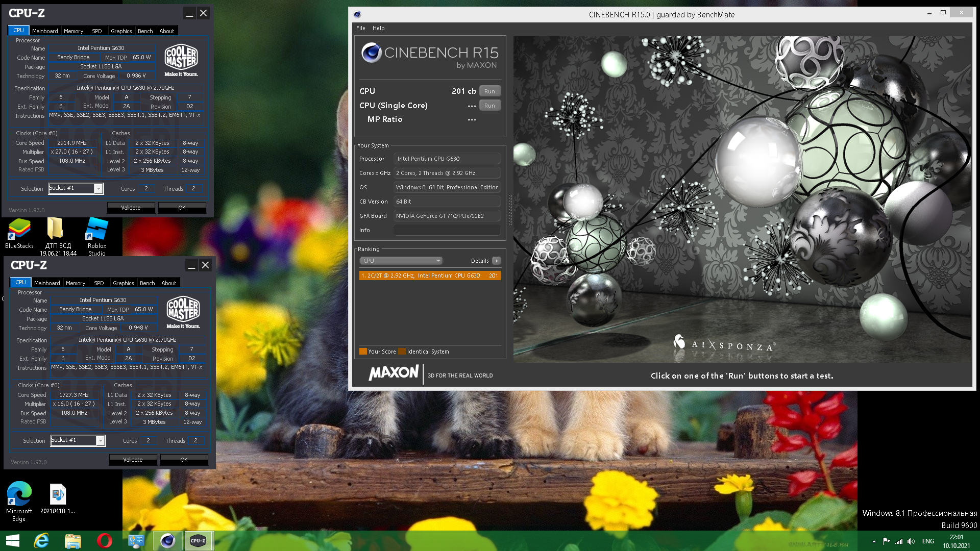This screenshot has height=551, width=980.
Task: Click '2914.9 MHz' core speed in top CPU-Z
Action: [x=72, y=143]
